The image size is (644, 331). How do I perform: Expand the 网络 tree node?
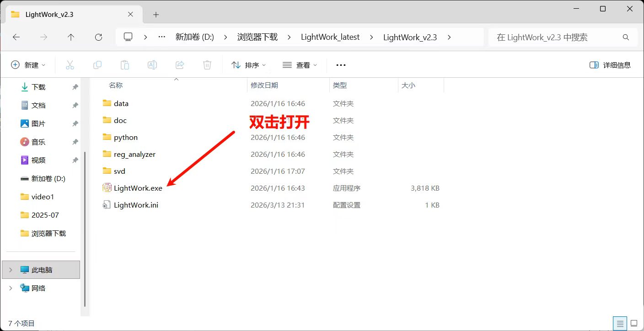[x=11, y=288]
